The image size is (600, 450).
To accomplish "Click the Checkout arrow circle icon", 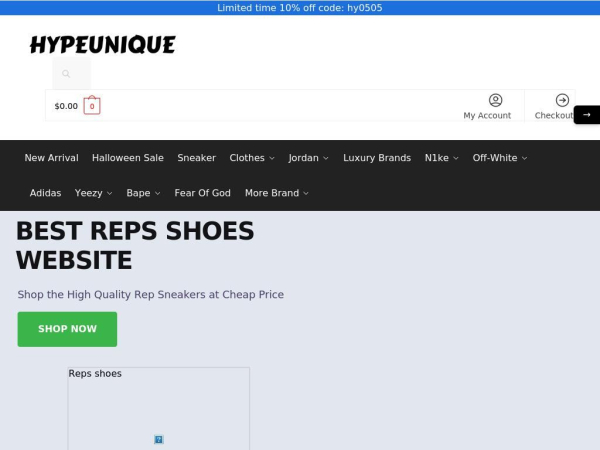I will pyautogui.click(x=562, y=100).
